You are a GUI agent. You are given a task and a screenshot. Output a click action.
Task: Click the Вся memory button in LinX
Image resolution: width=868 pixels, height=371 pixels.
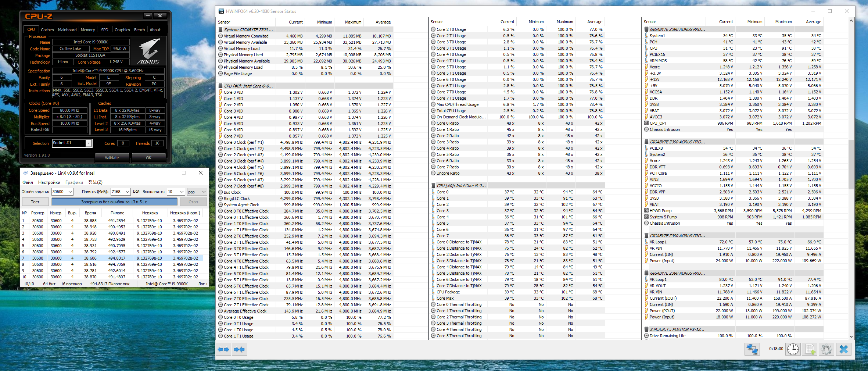[x=136, y=192]
